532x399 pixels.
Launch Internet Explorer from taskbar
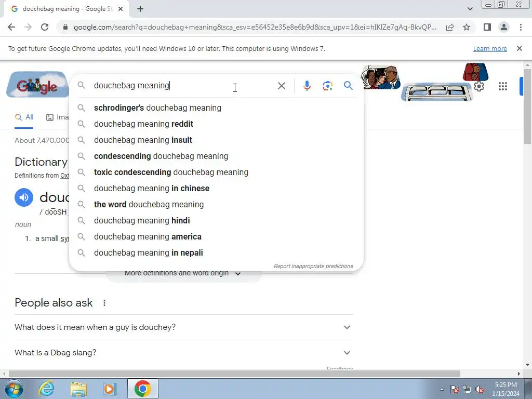[46, 389]
